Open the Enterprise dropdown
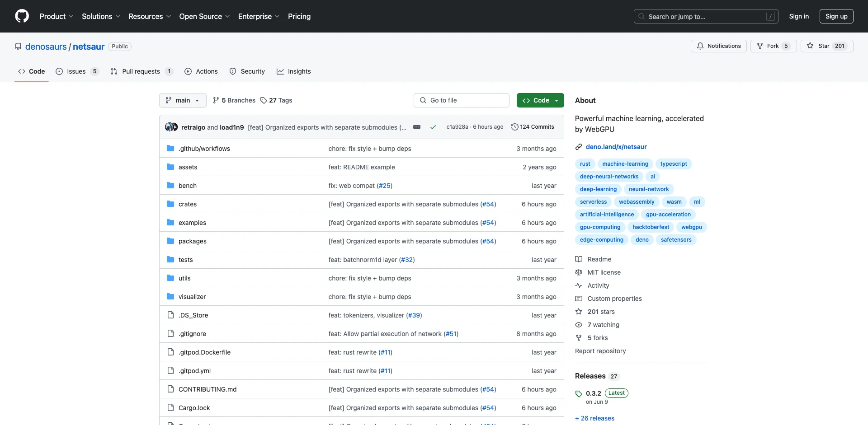Image resolution: width=868 pixels, height=425 pixels. (259, 16)
